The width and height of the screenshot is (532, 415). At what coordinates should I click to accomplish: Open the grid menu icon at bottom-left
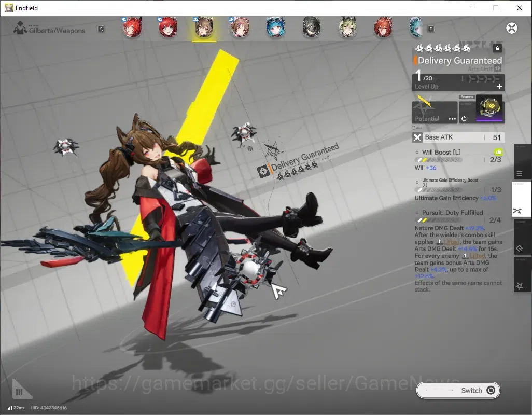pos(19,392)
